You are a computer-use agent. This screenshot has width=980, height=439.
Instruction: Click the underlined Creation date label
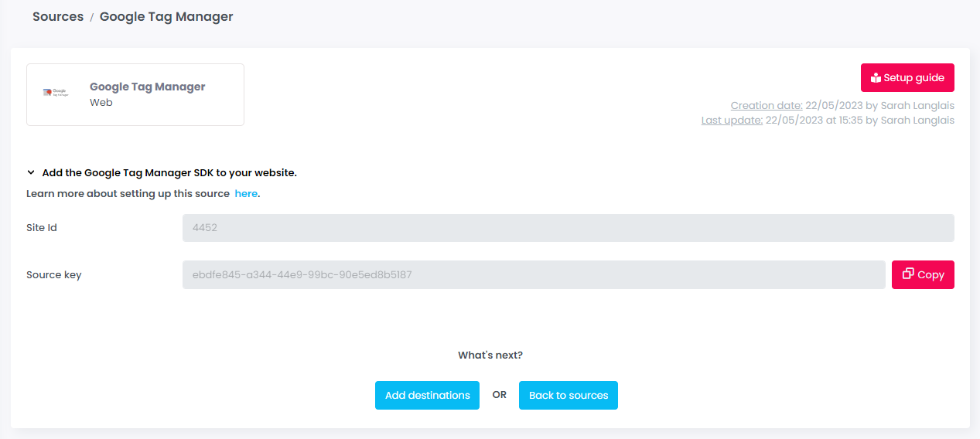pos(766,106)
